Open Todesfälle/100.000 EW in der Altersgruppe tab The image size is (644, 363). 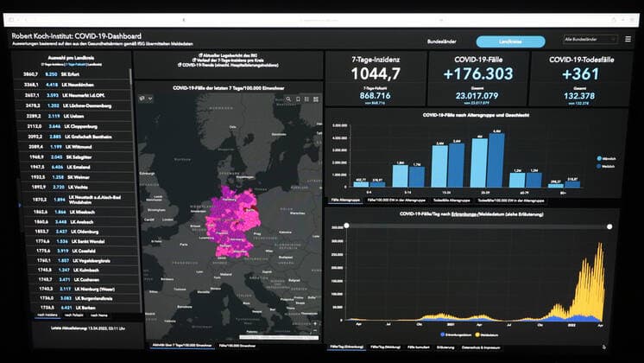pos(511,201)
